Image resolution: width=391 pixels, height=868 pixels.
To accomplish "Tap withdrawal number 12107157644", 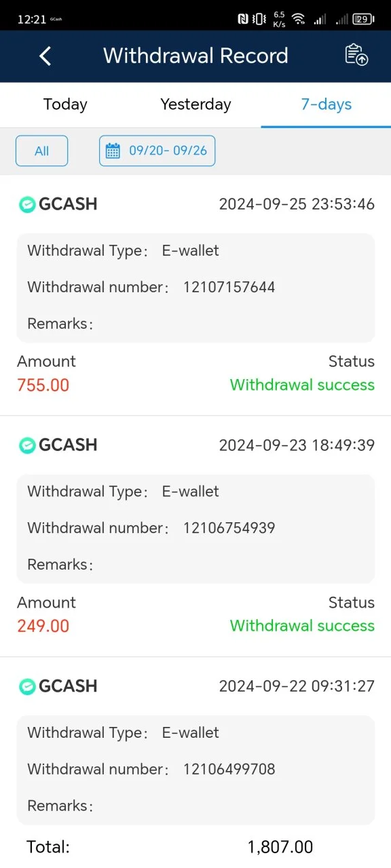I will click(x=229, y=287).
